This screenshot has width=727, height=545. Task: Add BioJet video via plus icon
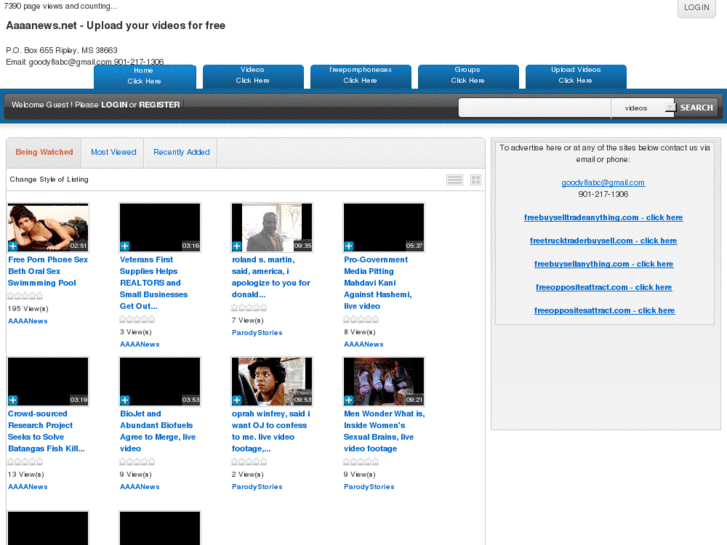click(125, 400)
